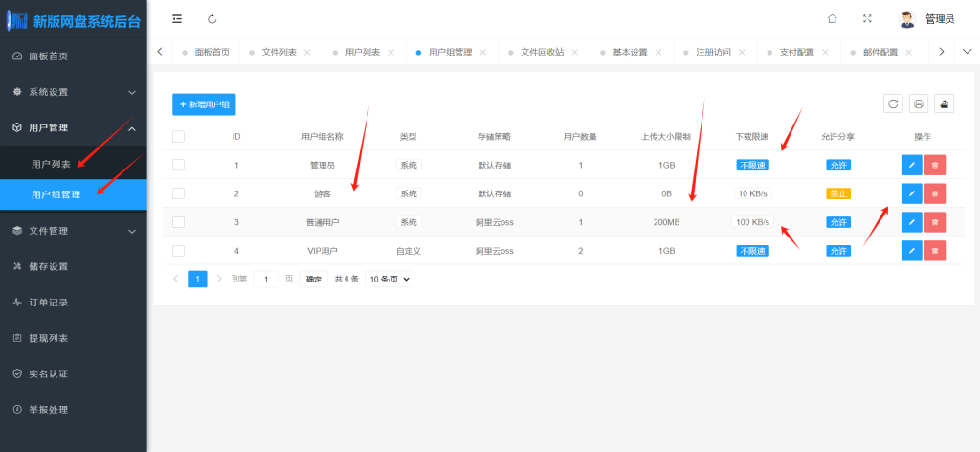Close the 文件列表 tab

(307, 52)
